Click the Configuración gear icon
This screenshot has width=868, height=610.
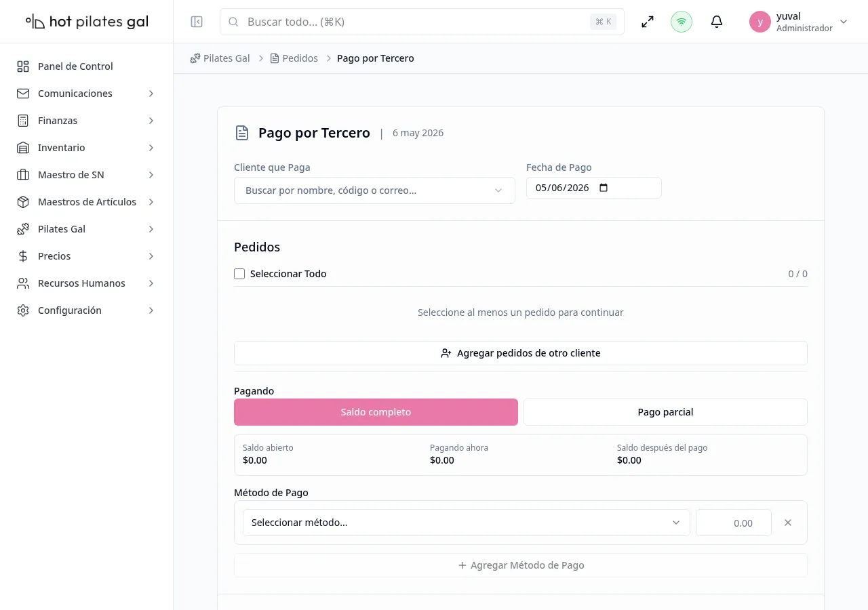coord(23,310)
